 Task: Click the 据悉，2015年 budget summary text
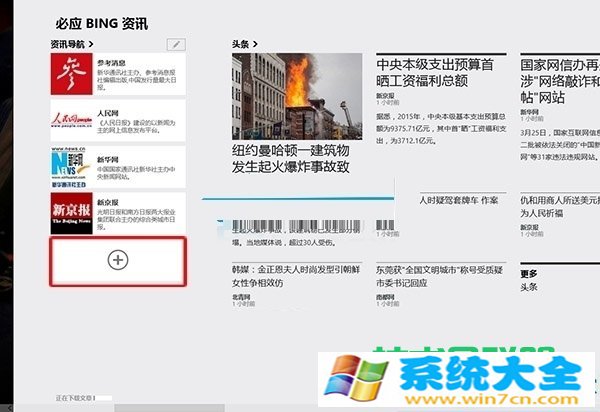441,129
